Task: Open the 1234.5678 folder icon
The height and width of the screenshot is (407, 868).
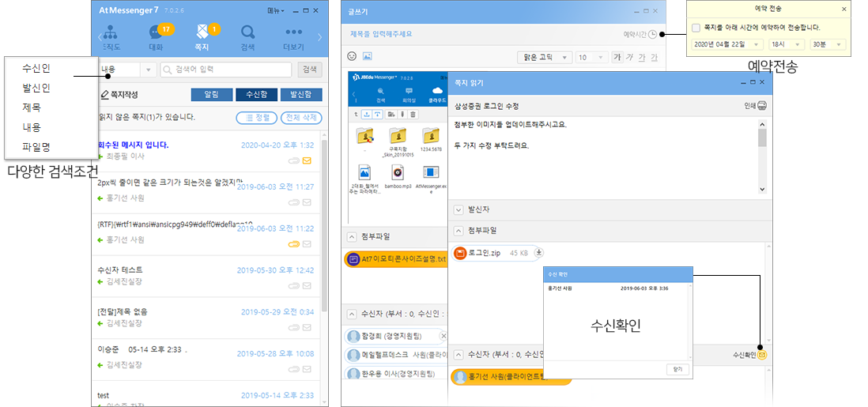Action: point(430,136)
